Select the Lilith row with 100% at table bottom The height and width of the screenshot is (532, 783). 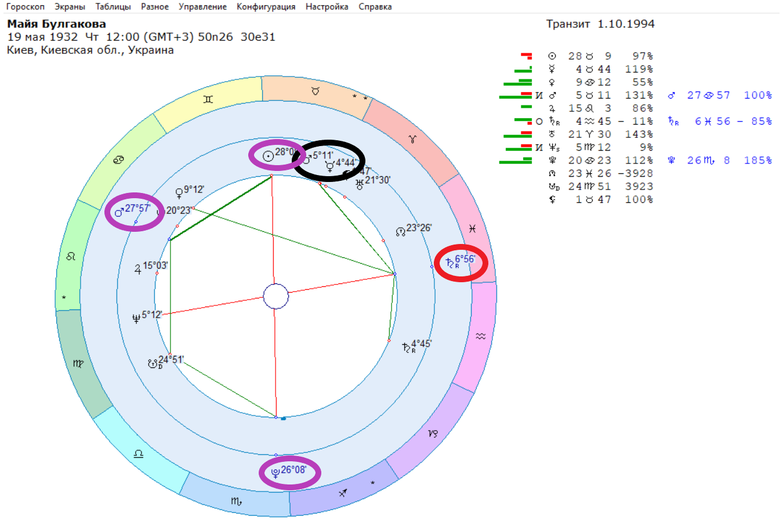(601, 199)
